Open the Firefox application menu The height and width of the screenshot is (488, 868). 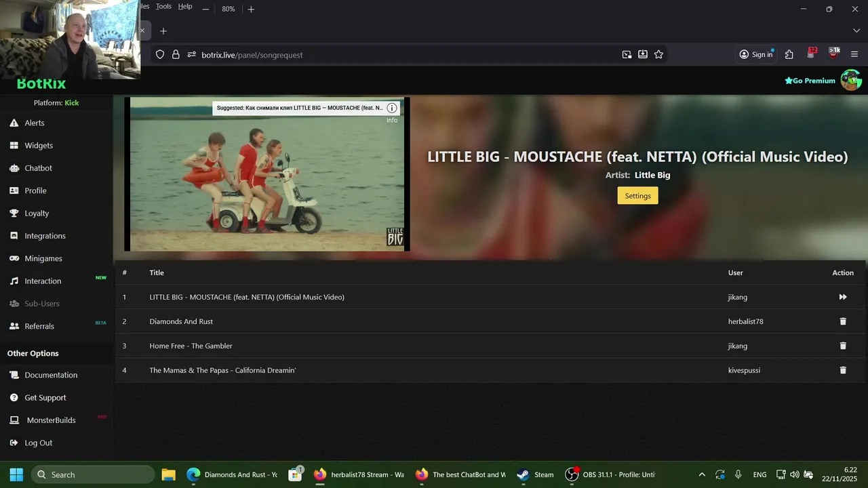854,54
